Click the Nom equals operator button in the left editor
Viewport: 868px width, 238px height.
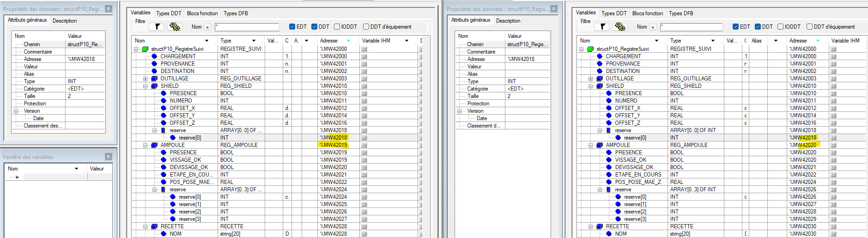207,27
